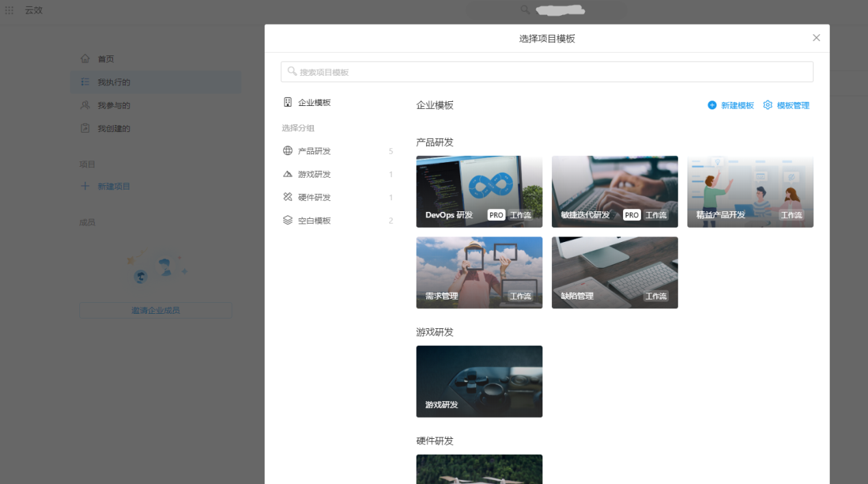Image resolution: width=868 pixels, height=484 pixels.
Task: Choose the 需求管理 template
Action: point(479,273)
